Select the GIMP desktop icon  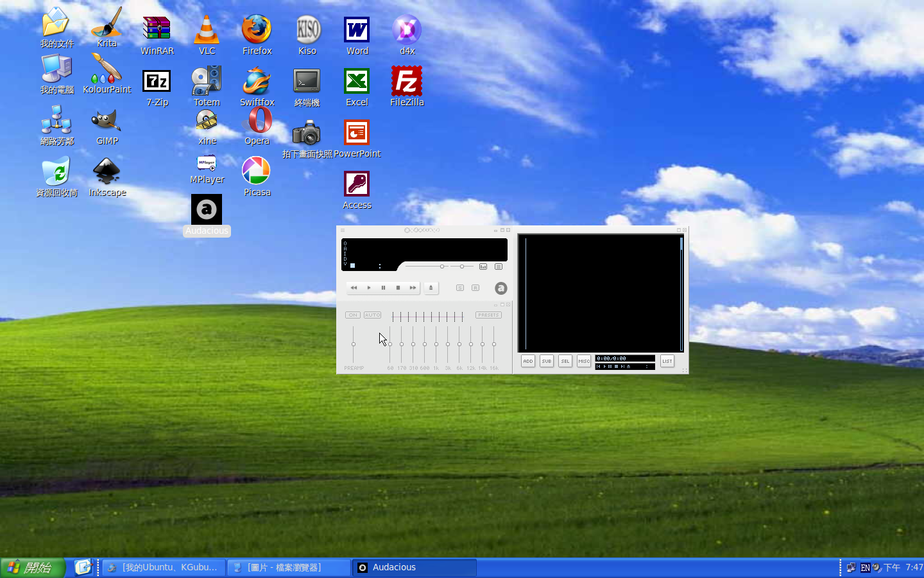(107, 127)
